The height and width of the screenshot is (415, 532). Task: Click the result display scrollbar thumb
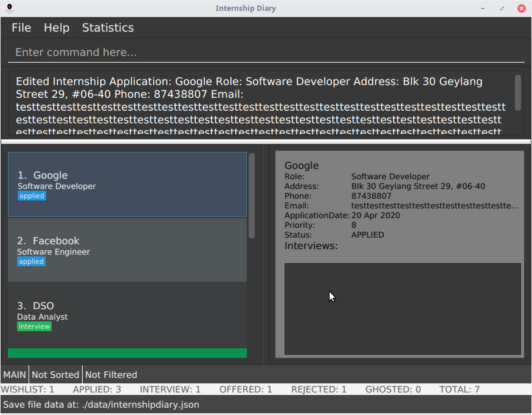[x=518, y=92]
